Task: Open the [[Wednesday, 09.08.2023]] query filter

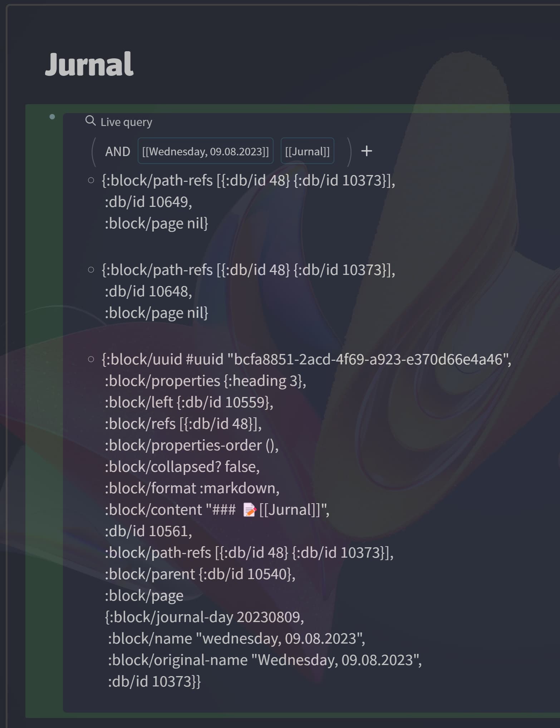Action: coord(206,151)
